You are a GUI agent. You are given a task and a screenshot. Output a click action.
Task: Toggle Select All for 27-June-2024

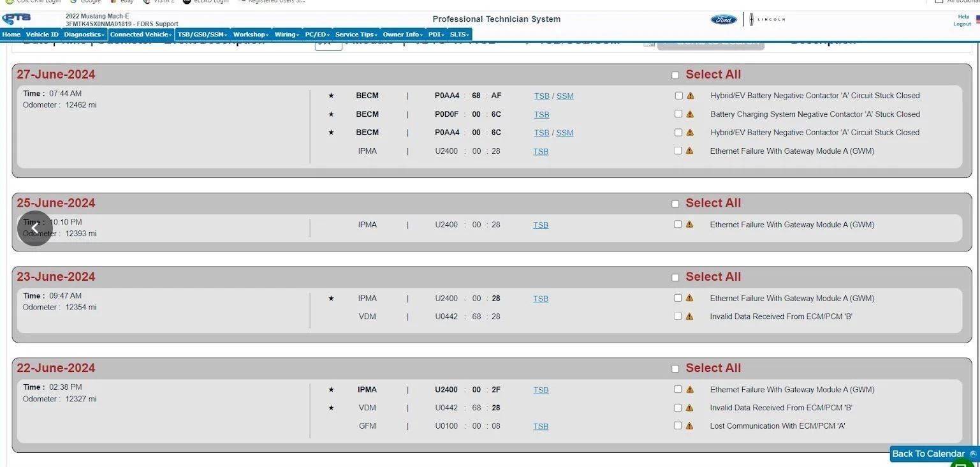coord(675,75)
